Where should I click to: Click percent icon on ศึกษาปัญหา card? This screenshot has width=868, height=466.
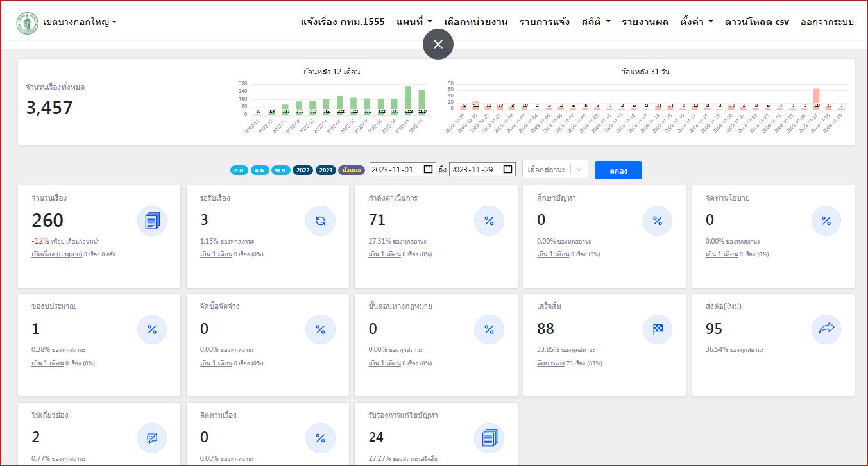pyautogui.click(x=658, y=221)
